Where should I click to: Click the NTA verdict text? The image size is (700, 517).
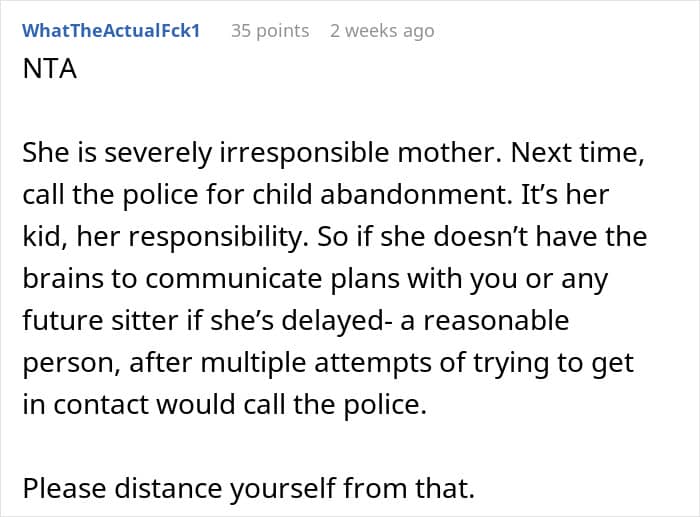[x=48, y=73]
